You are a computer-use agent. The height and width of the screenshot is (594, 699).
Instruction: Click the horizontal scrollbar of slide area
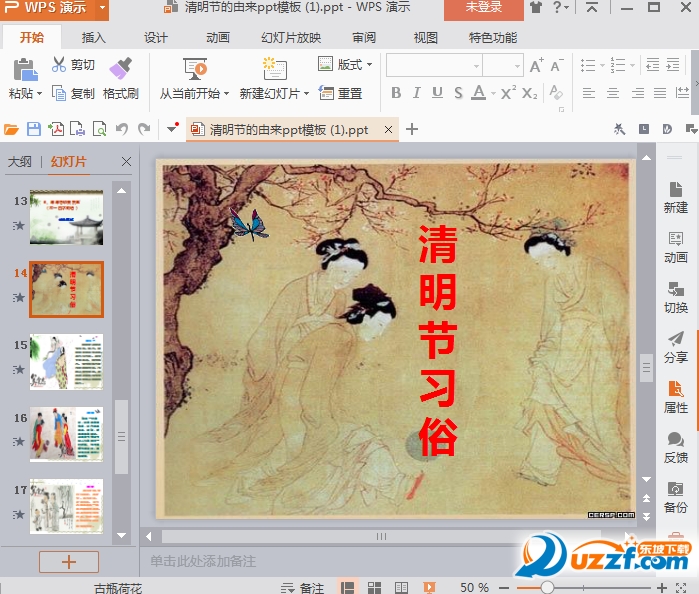[381, 536]
